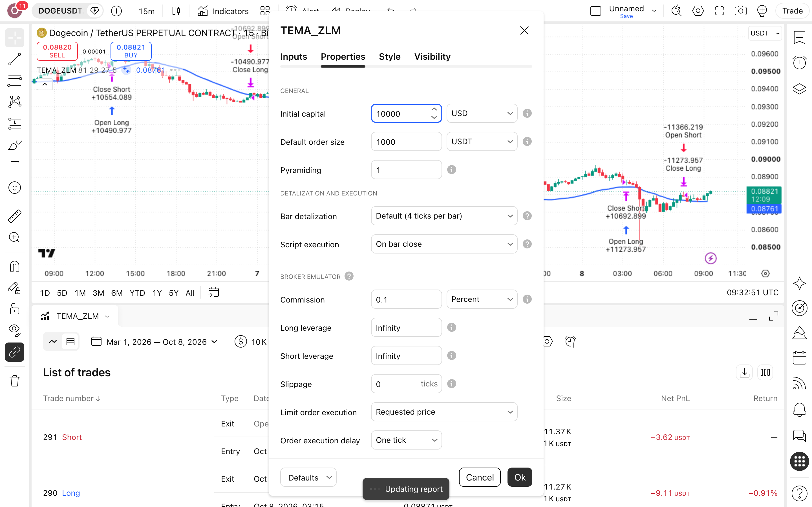Open the Commission type Percent dropdown
812x507 pixels.
pyautogui.click(x=482, y=299)
